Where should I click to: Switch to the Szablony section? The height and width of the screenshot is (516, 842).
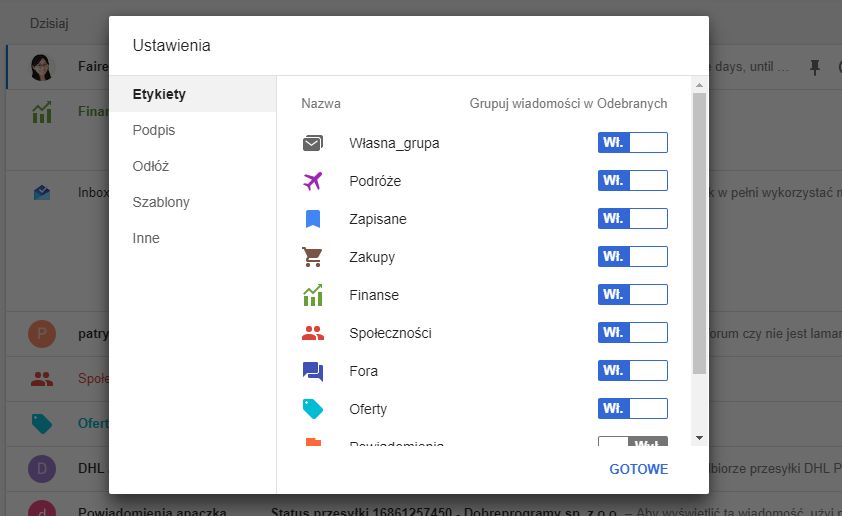[161, 202]
